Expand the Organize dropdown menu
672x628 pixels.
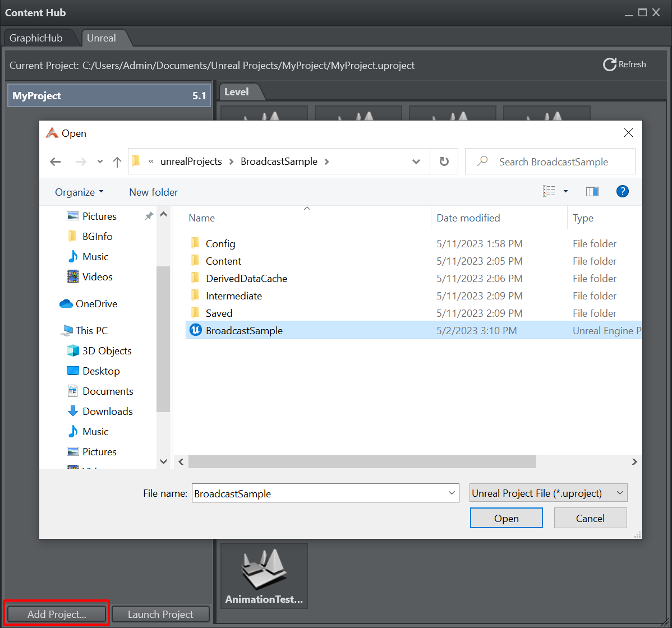tap(79, 192)
